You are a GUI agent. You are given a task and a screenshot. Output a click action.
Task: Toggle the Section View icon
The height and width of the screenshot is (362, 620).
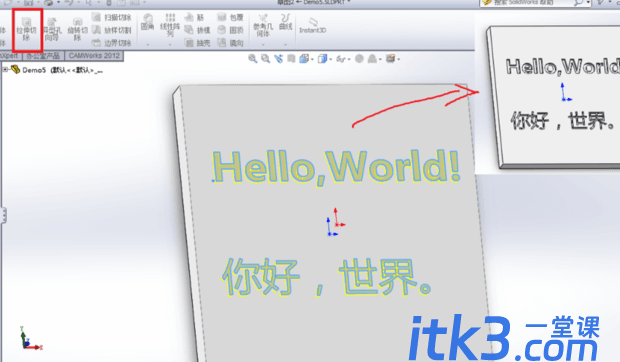tap(291, 59)
